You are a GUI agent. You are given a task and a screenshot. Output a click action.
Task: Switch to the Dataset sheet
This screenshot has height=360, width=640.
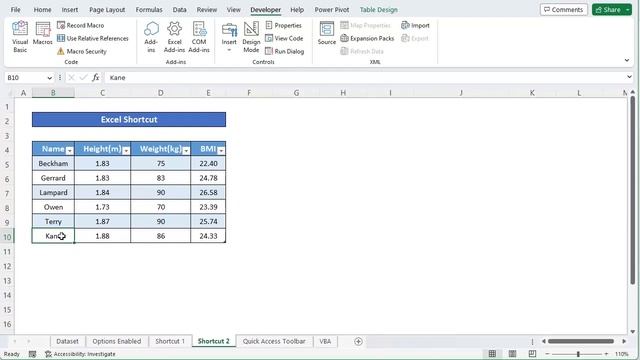[x=67, y=341]
